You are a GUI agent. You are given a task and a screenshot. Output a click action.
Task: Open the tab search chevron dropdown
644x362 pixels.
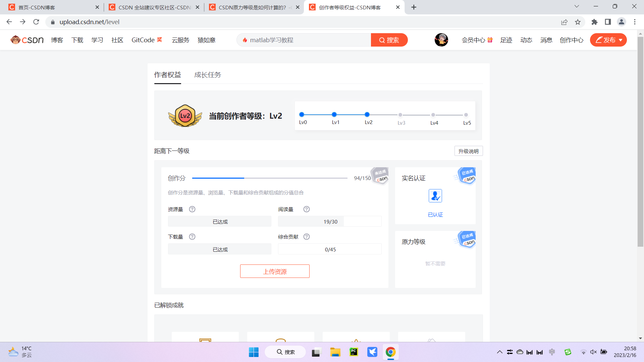[577, 6]
